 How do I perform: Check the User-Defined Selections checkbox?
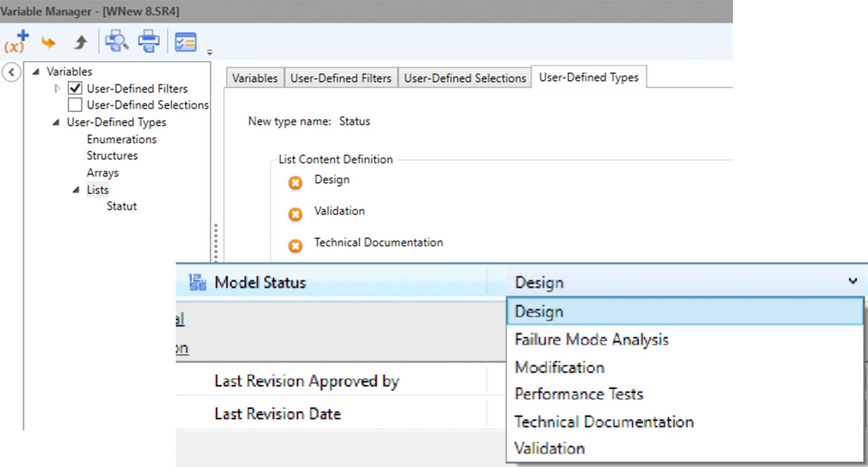pyautogui.click(x=75, y=104)
